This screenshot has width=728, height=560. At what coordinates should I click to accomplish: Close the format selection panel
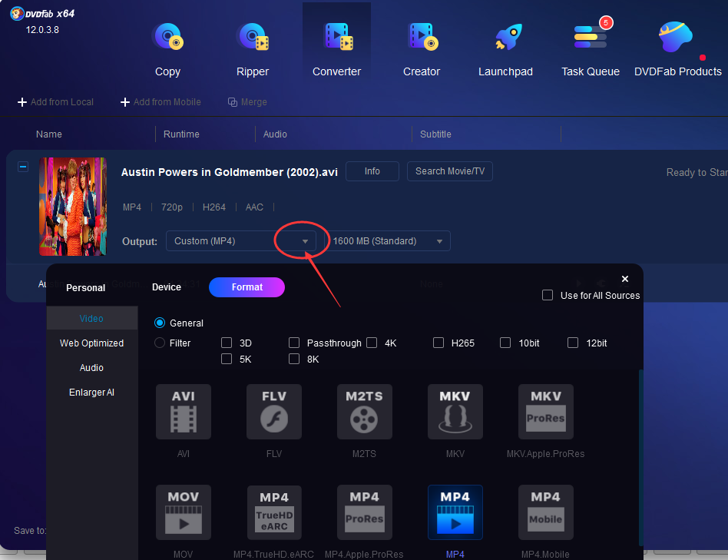(625, 279)
